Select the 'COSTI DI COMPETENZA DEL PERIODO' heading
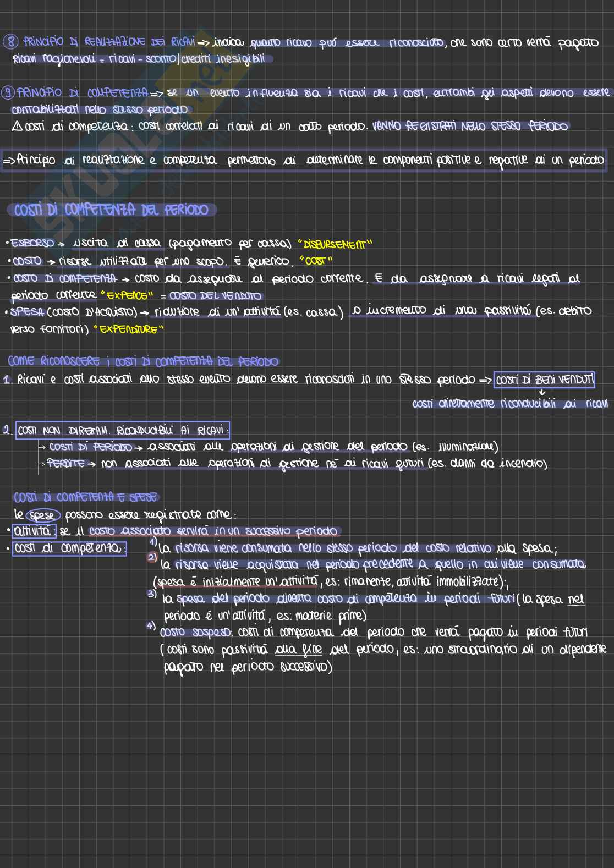 coord(111,210)
